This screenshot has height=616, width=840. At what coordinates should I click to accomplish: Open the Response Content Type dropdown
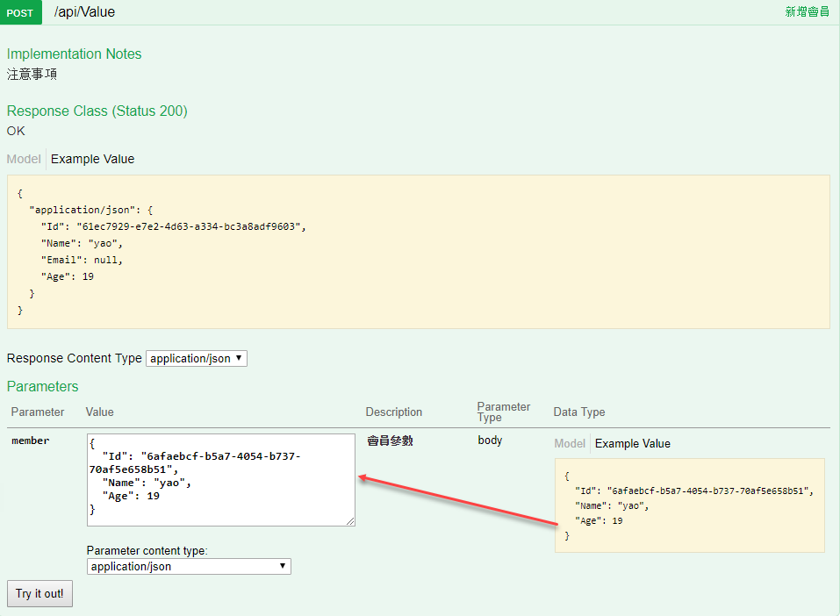click(x=197, y=358)
